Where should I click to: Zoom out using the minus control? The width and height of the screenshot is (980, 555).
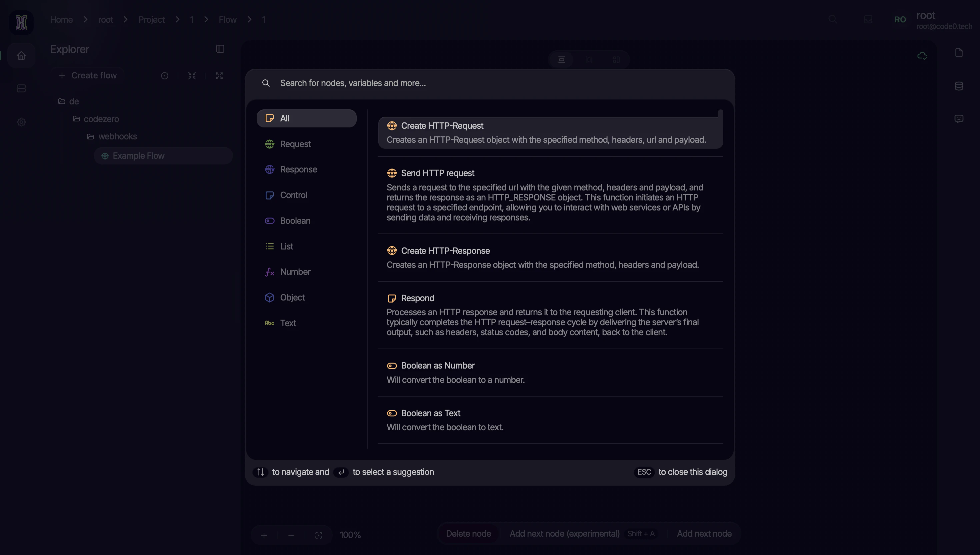coord(291,535)
